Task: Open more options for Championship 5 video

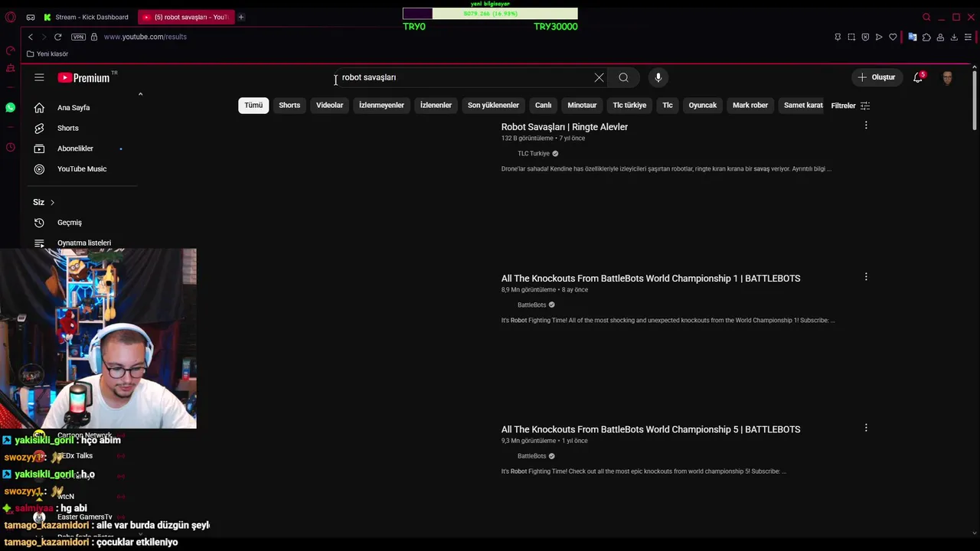Action: click(866, 428)
